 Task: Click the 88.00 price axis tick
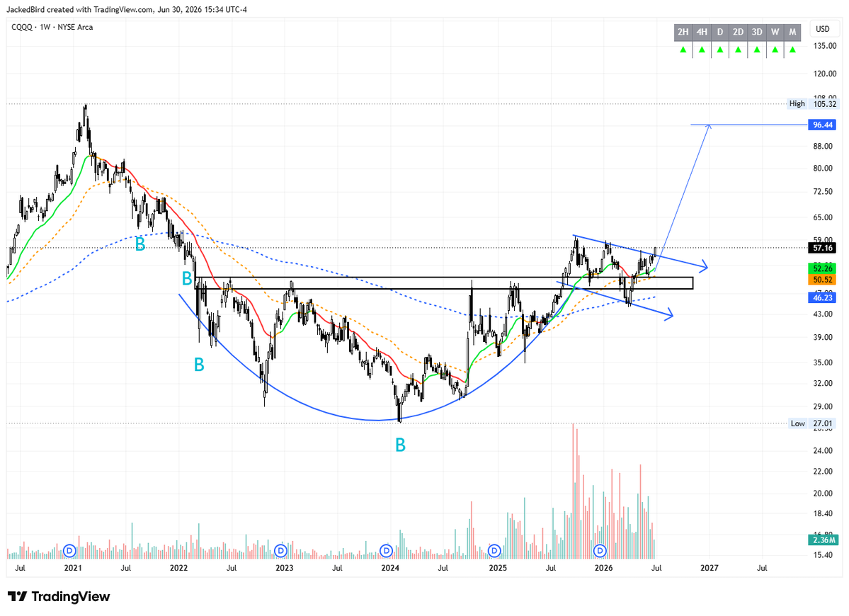point(823,146)
